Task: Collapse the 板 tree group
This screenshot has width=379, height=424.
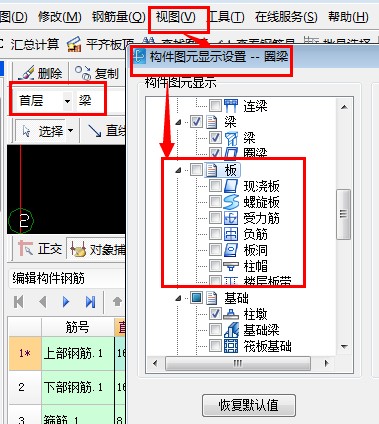Action: [178, 170]
